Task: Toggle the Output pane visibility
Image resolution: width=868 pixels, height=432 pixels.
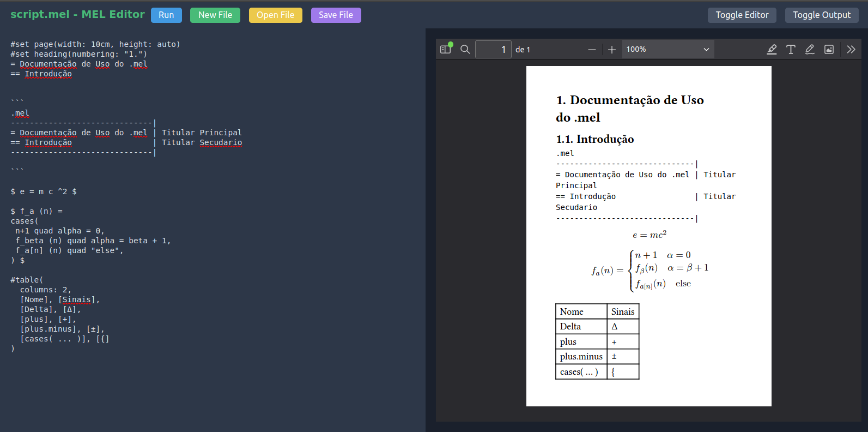Action: [822, 15]
